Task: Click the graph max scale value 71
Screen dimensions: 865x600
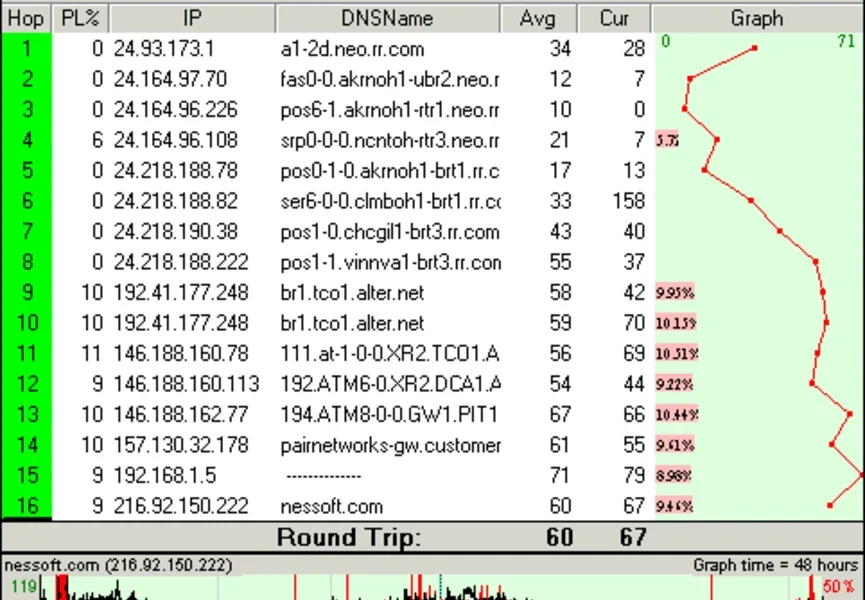Action: click(846, 41)
